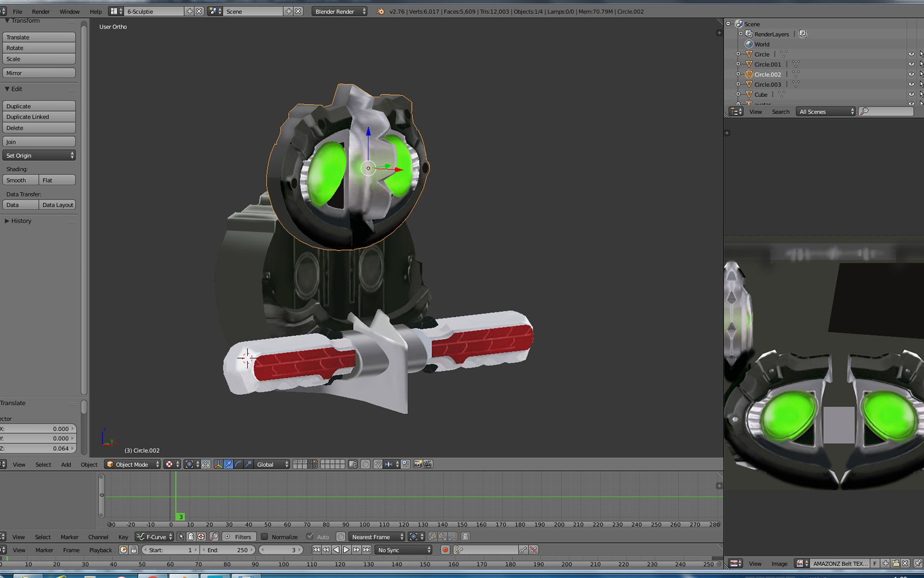This screenshot has height=578, width=924.
Task: Hide Circle object via eye icon
Action: pyautogui.click(x=911, y=54)
